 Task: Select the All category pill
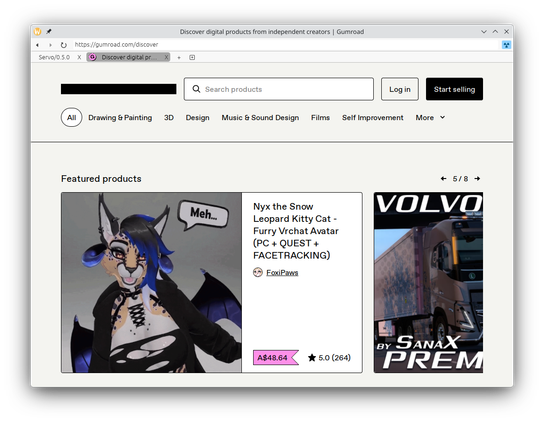click(71, 118)
